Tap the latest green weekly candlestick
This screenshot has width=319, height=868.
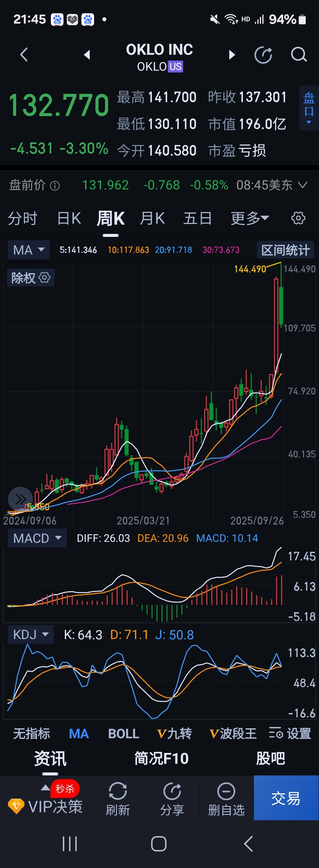pyautogui.click(x=281, y=306)
